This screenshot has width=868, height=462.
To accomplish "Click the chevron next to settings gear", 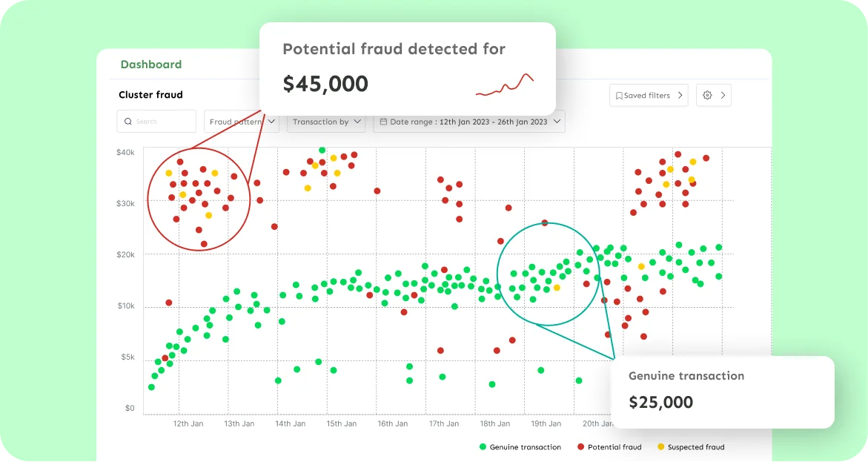I will (723, 96).
